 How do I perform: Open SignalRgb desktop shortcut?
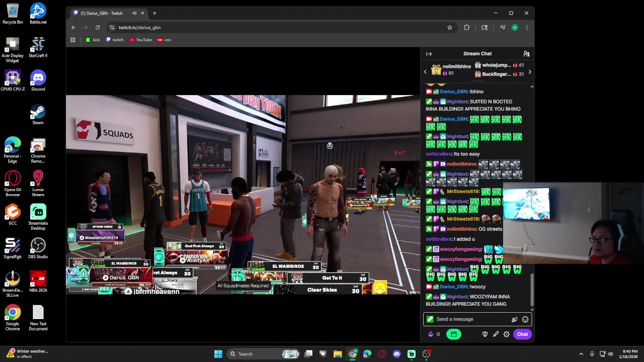pyautogui.click(x=13, y=248)
